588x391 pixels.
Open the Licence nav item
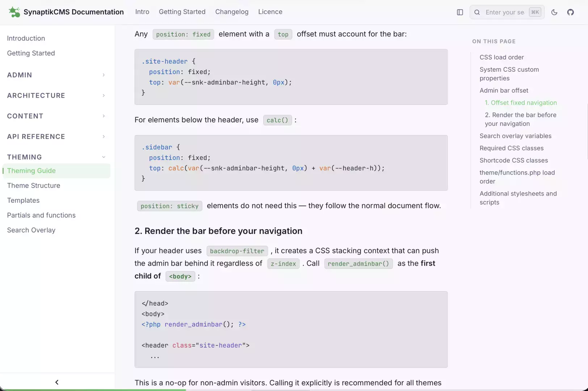(x=270, y=12)
